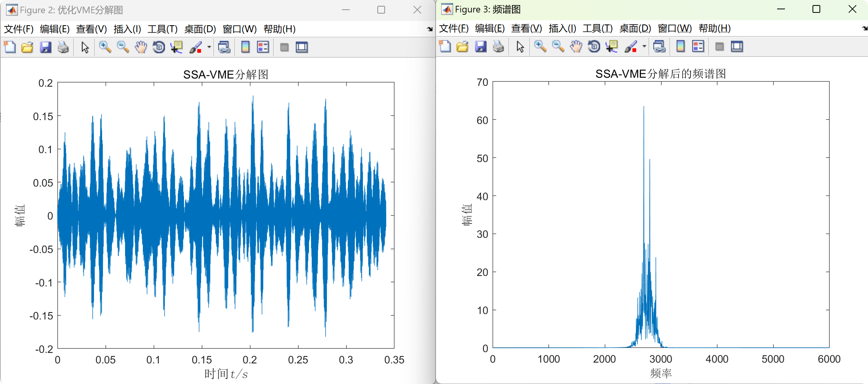Open 文件(F) menu in Figure 3
This screenshot has height=384, width=868.
point(454,28)
